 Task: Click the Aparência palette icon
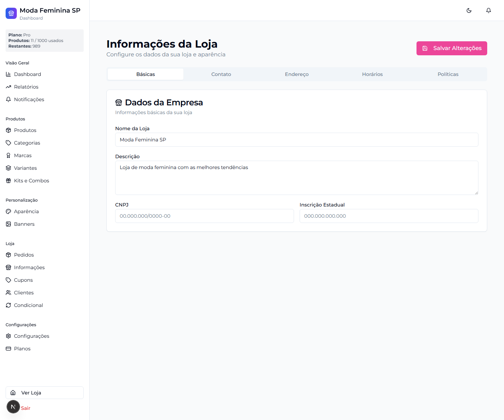(8, 211)
